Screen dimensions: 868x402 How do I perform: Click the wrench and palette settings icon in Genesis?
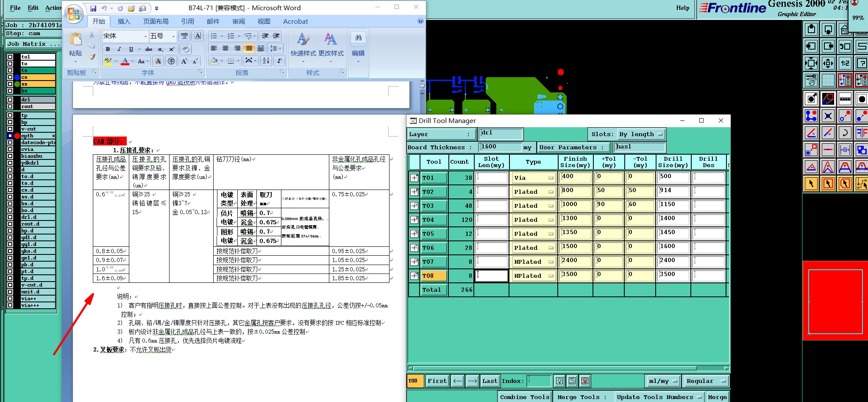pyautogui.click(x=811, y=80)
